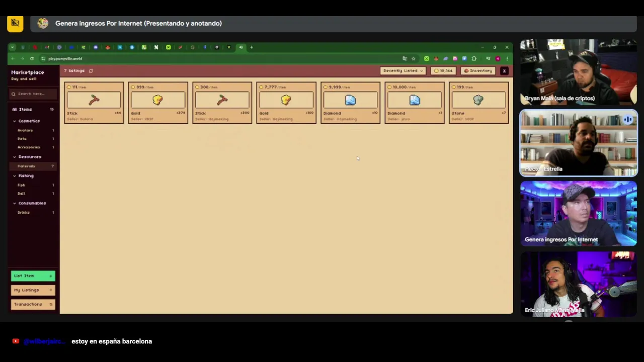Go forward with the browser forward arrow
Screen dimensions: 644x362
[22, 59]
